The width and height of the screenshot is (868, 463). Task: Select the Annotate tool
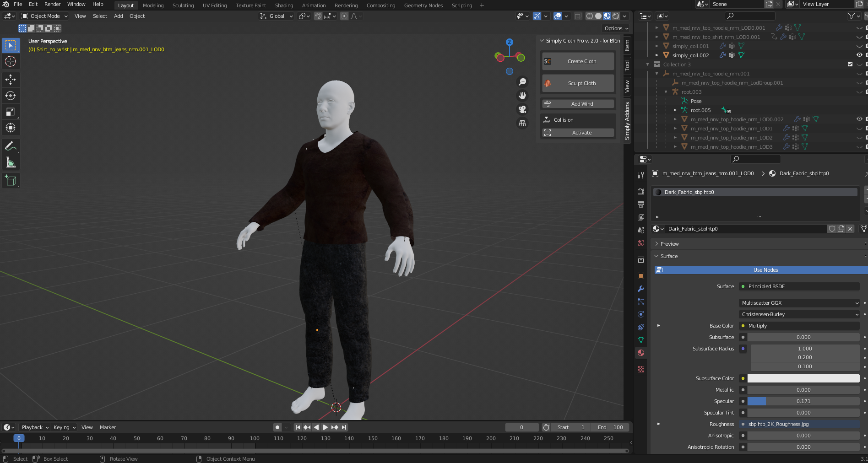click(x=11, y=146)
